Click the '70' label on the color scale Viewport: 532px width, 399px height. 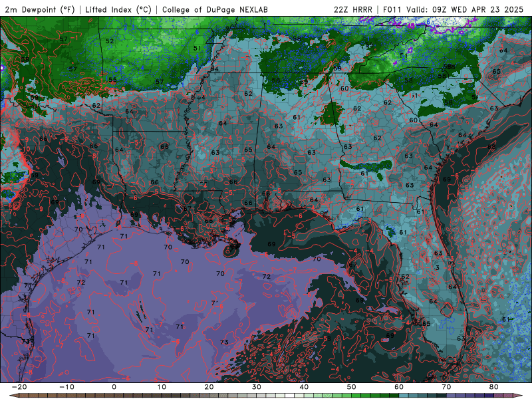(446, 387)
